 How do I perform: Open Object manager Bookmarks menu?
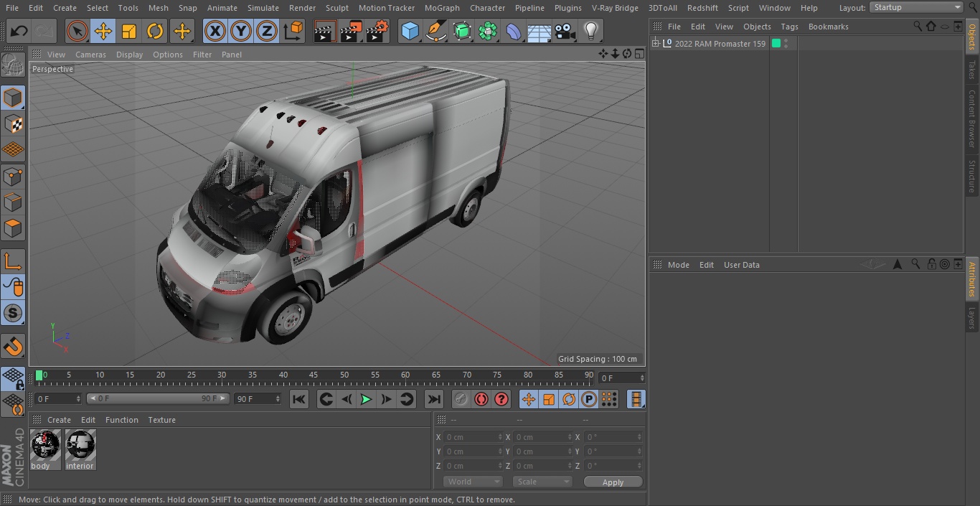[x=828, y=27]
